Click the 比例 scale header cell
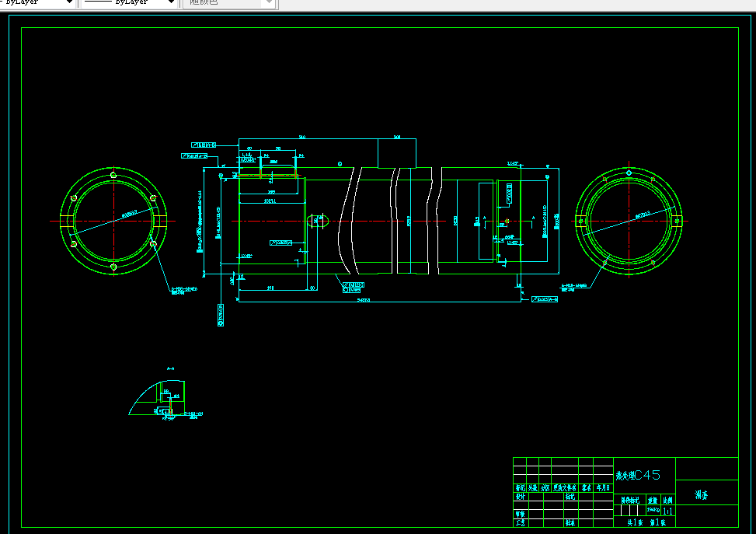The image size is (756, 534). 667,501
